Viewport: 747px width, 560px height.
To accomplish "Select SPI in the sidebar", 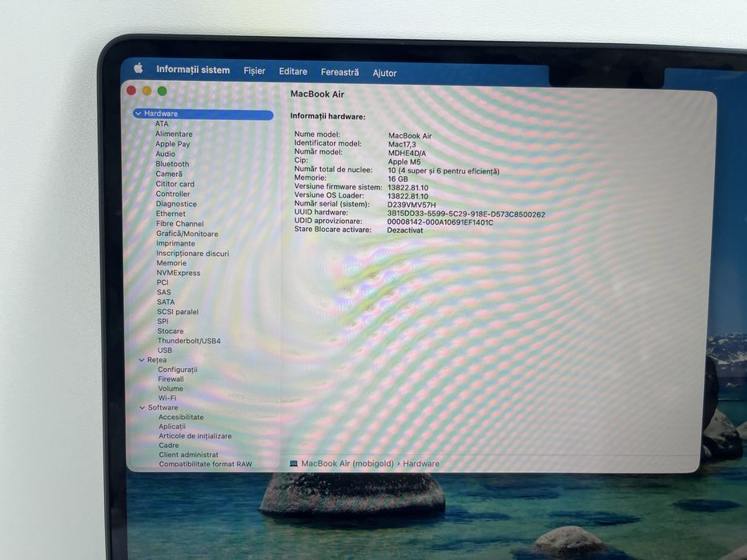I will 163,322.
